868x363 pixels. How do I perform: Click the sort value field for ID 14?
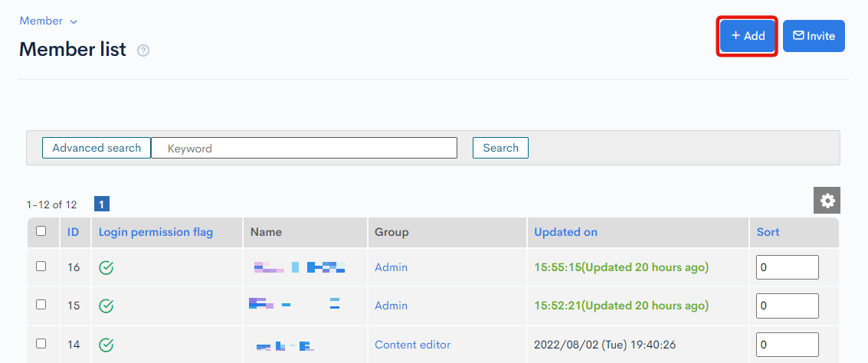pyautogui.click(x=788, y=345)
